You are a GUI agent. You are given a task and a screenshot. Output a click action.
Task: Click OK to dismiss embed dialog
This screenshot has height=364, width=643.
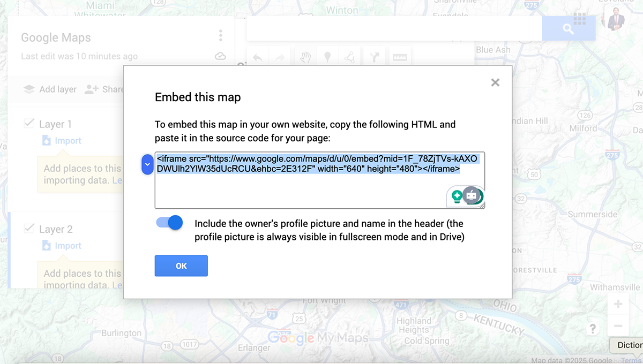(x=181, y=266)
